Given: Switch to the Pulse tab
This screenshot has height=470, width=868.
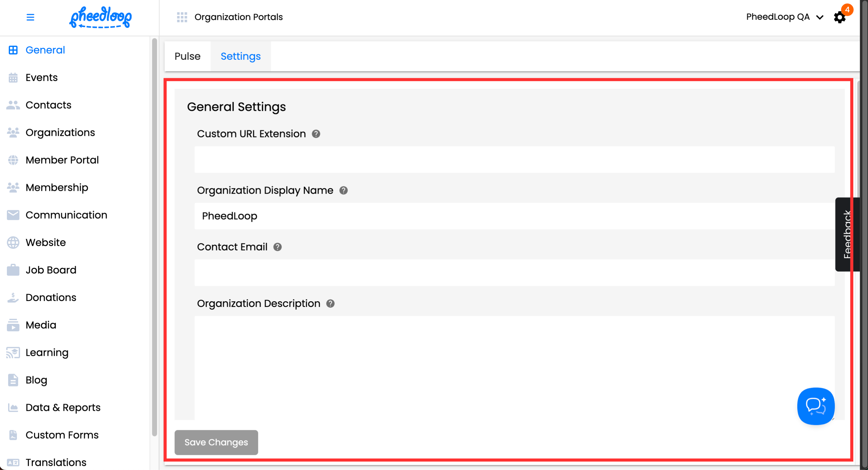Looking at the screenshot, I should (187, 56).
